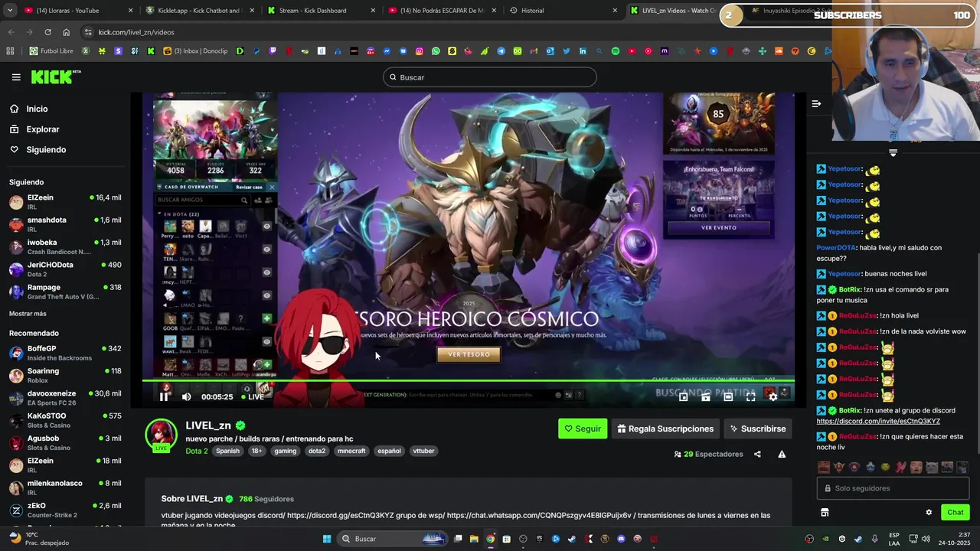Collapse the chat panel arrow icon
The image size is (980, 551).
click(x=816, y=103)
